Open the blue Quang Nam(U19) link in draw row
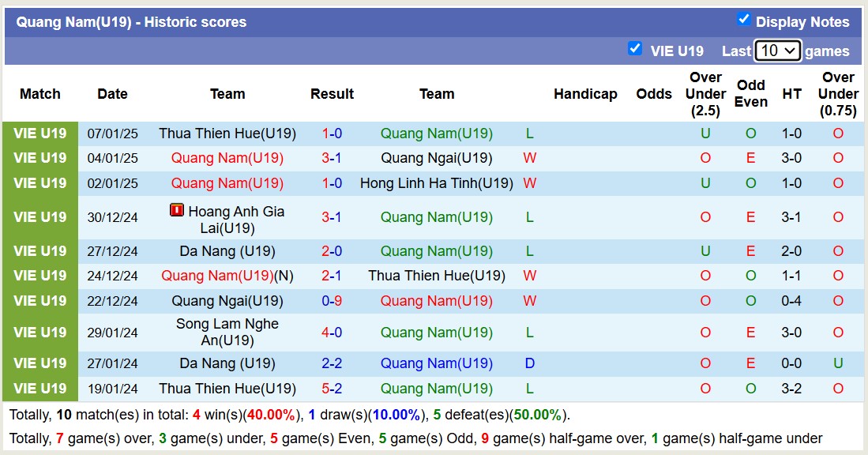The image size is (868, 455). point(437,363)
